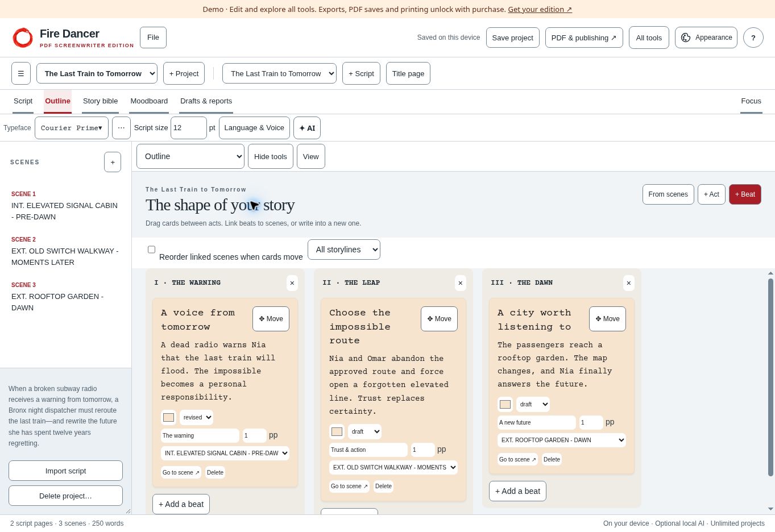Open the Outline view mode dropdown
Screen dimensions: 775x532
coord(190,156)
